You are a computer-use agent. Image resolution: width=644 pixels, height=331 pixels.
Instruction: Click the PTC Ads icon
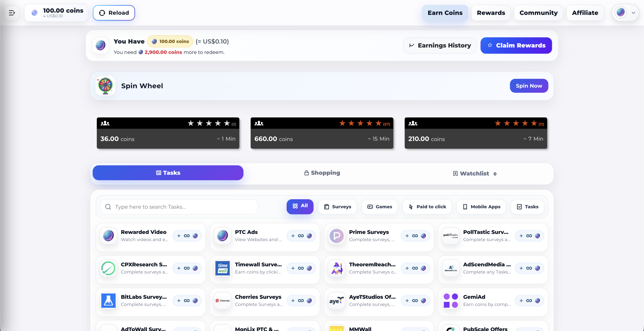point(223,236)
